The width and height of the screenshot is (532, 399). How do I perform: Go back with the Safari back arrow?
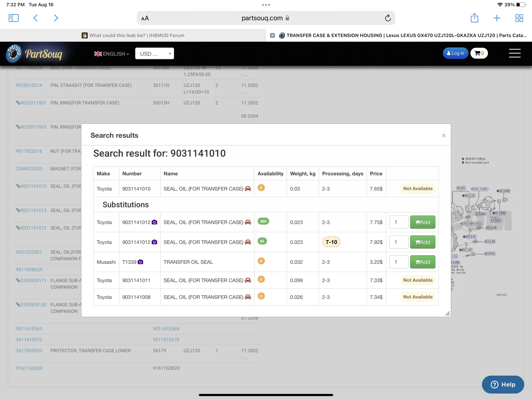point(35,18)
